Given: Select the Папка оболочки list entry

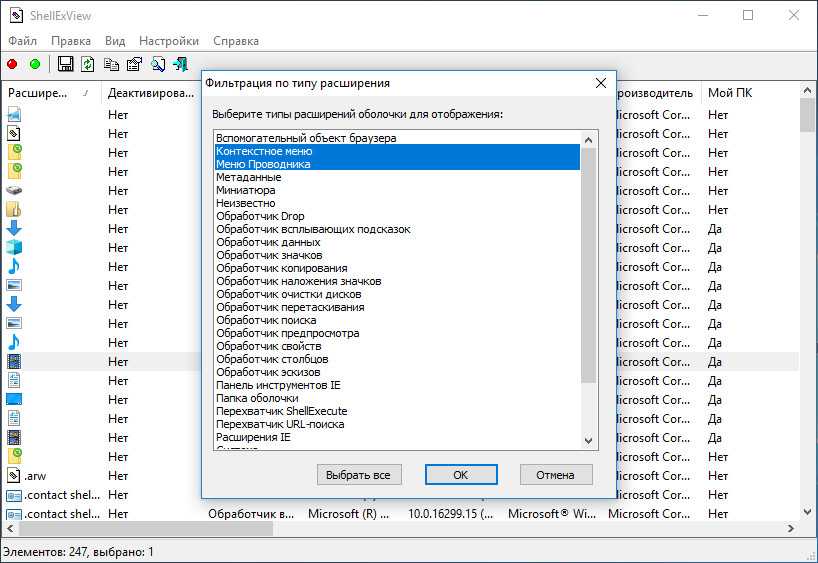Looking at the screenshot, I should (x=397, y=398).
